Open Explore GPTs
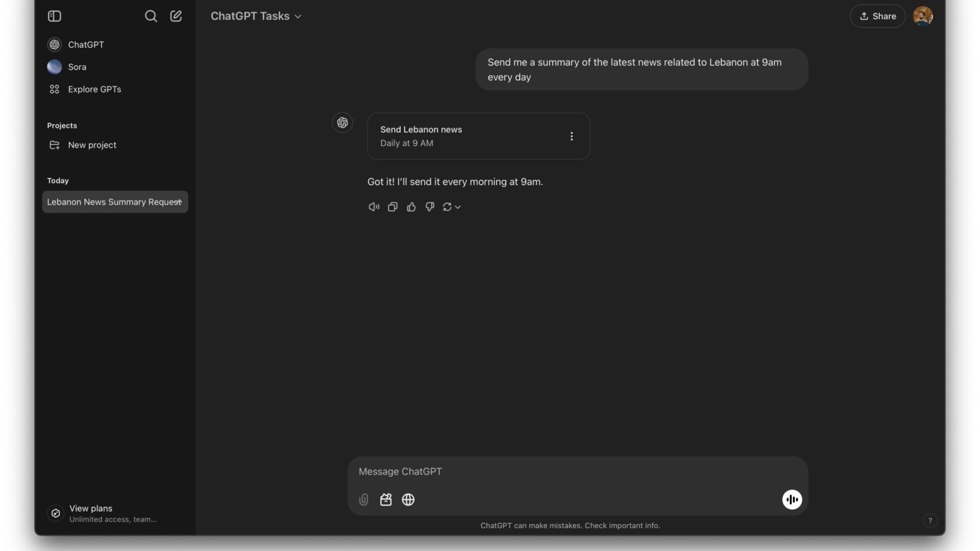Screen dimensions: 980x551 click(x=94, y=89)
